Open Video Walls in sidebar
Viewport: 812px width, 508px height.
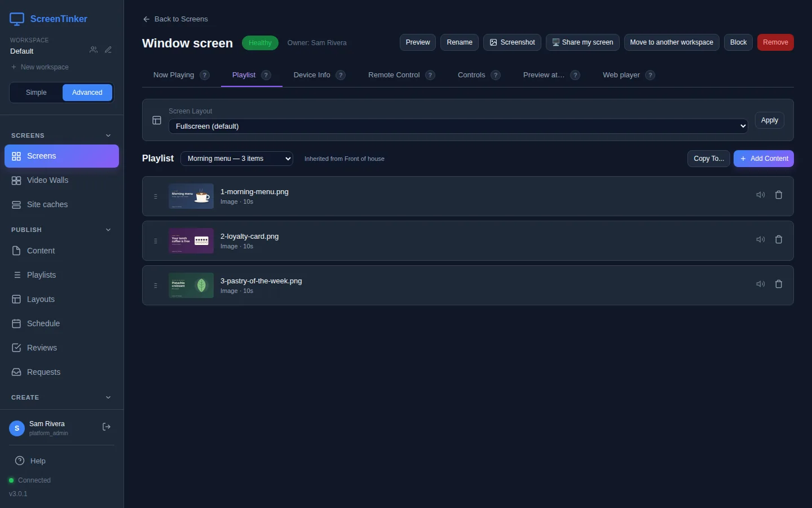61,180
